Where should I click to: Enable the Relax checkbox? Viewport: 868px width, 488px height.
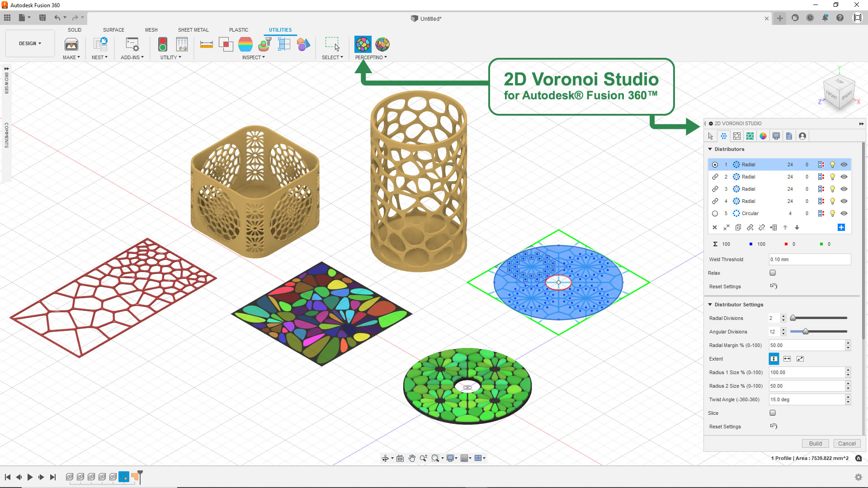[x=773, y=273]
